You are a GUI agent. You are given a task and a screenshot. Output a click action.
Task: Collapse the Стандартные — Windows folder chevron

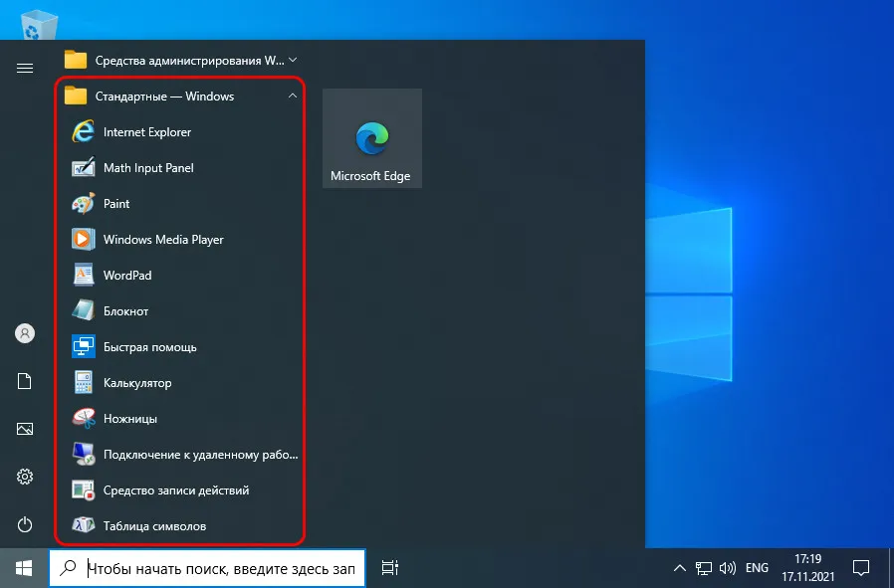[293, 97]
